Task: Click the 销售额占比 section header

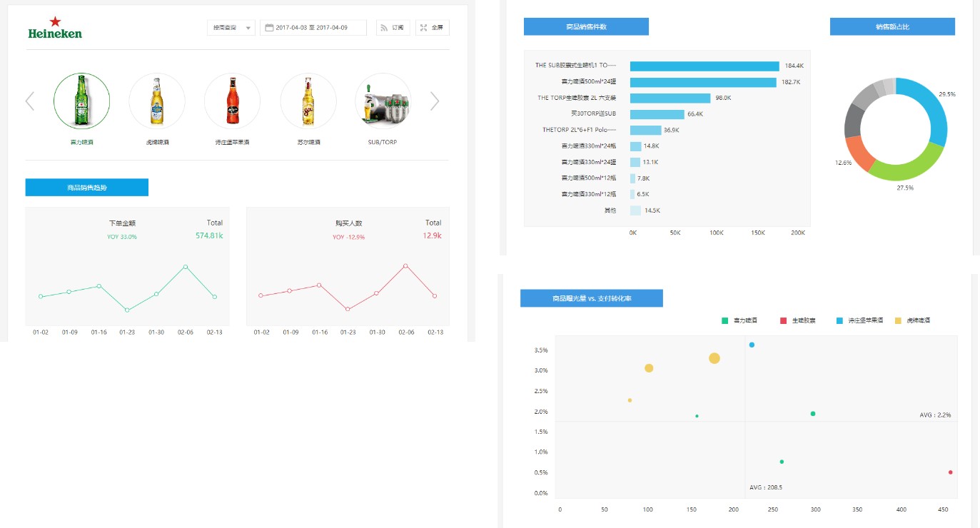Action: [x=892, y=26]
